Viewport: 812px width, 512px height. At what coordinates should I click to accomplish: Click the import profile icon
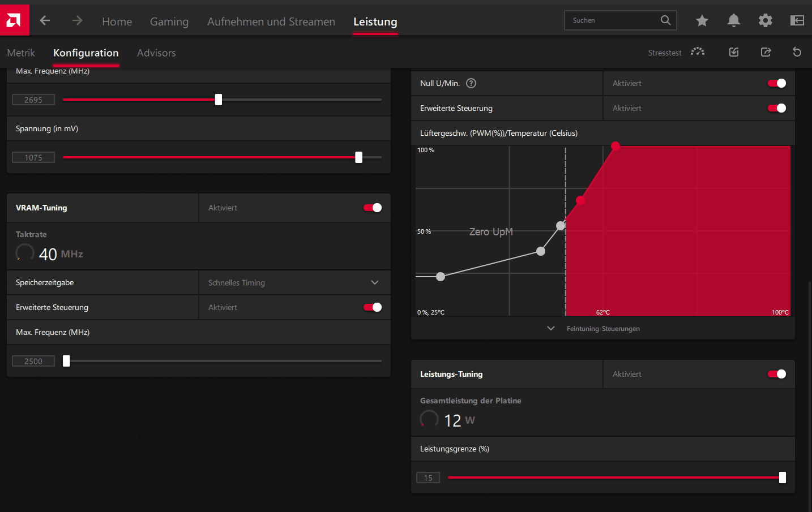click(734, 52)
